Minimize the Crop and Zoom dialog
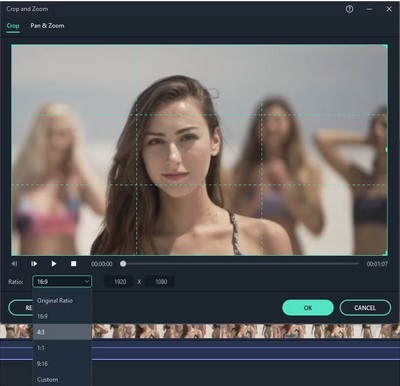This screenshot has height=386, width=400. (x=369, y=9)
